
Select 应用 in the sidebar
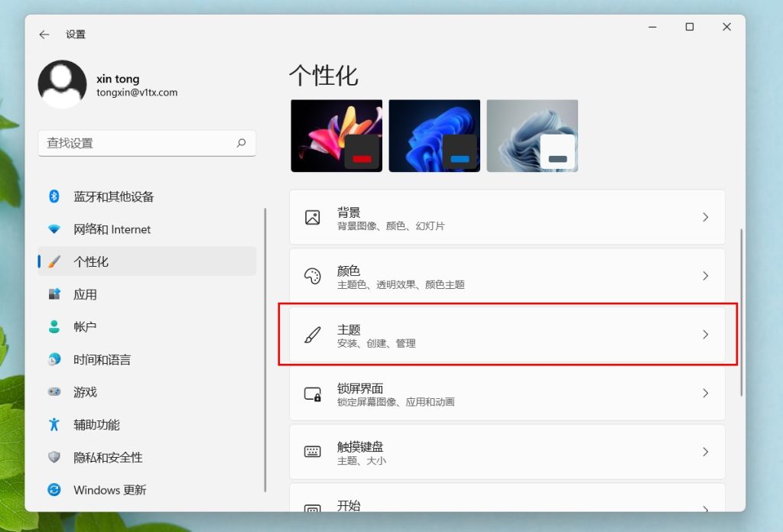click(x=147, y=294)
